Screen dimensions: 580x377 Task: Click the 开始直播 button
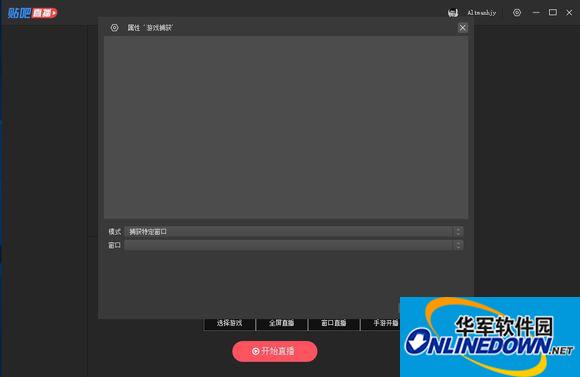[x=275, y=351]
